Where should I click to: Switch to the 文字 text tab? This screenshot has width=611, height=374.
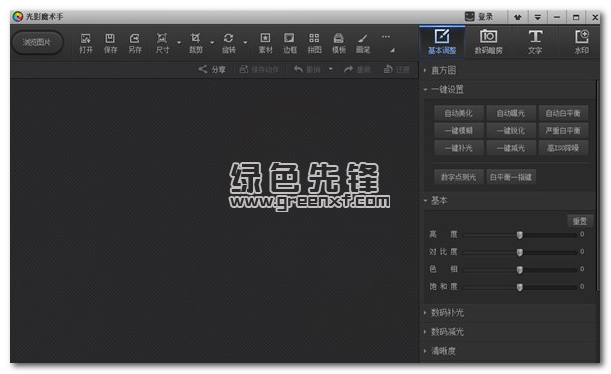click(x=535, y=42)
